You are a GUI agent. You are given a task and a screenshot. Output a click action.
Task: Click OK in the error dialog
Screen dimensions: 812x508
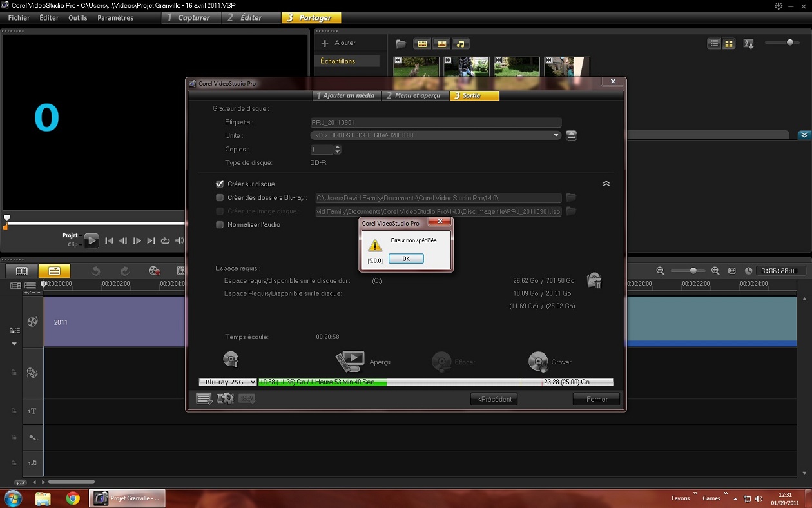tap(406, 259)
